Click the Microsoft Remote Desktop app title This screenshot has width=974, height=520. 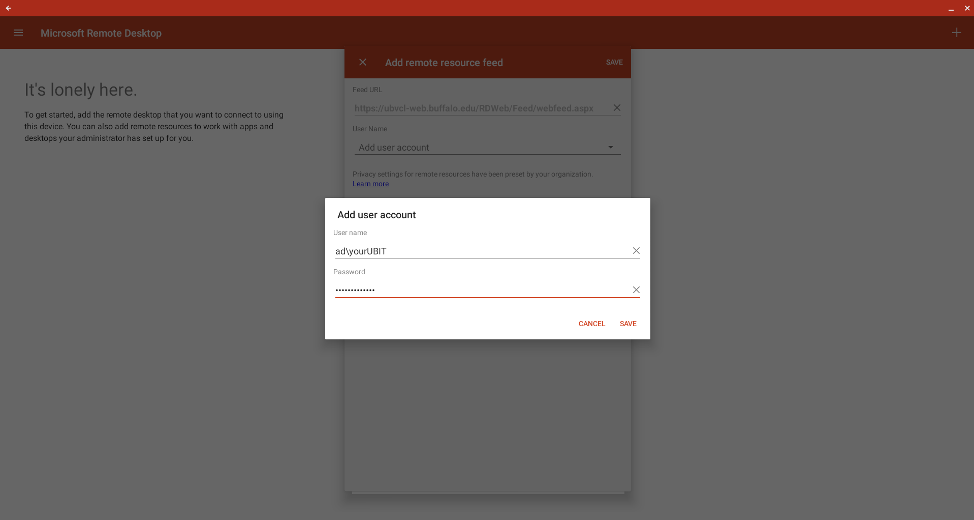tap(101, 33)
